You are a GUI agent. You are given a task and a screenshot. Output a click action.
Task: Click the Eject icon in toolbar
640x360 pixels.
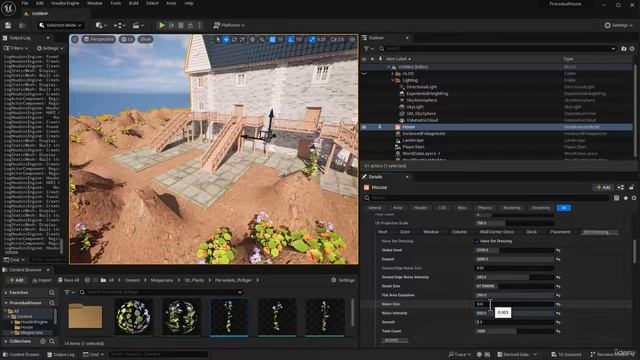point(191,25)
